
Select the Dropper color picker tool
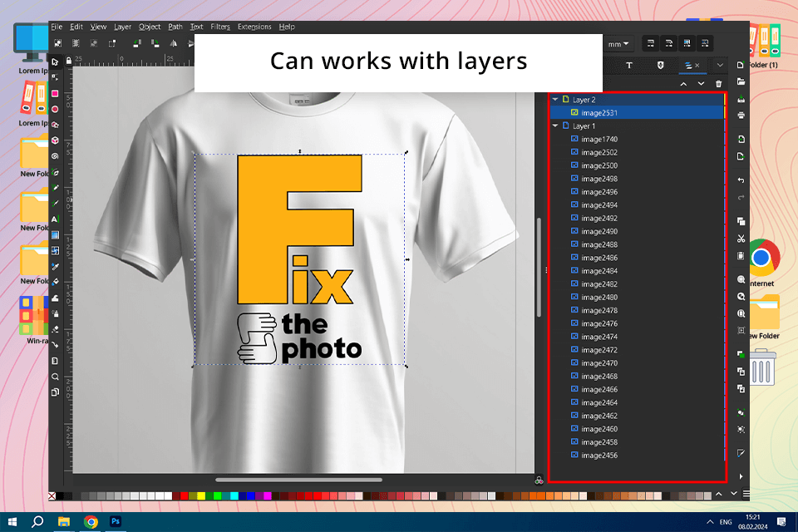tap(55, 266)
